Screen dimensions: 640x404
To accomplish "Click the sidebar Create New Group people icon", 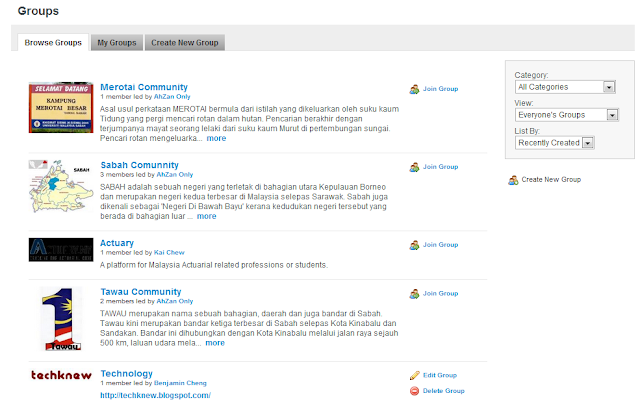I will tap(513, 180).
